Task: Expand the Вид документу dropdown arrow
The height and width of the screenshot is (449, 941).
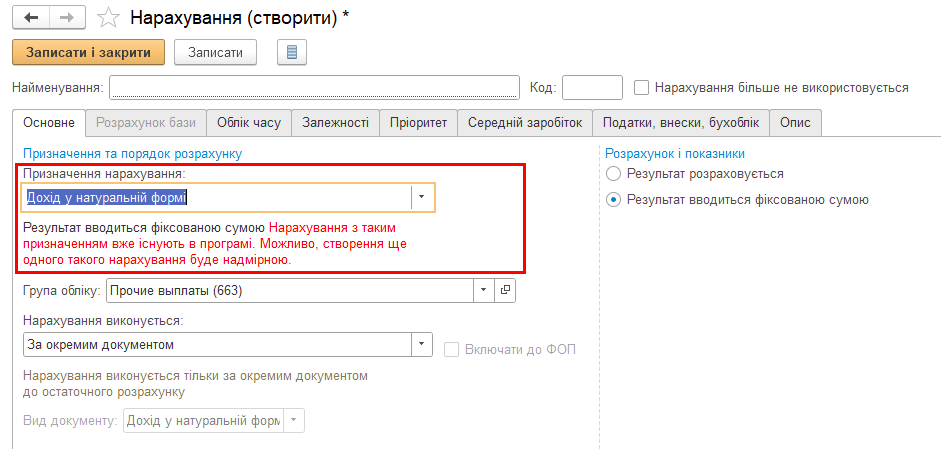Action: (293, 421)
